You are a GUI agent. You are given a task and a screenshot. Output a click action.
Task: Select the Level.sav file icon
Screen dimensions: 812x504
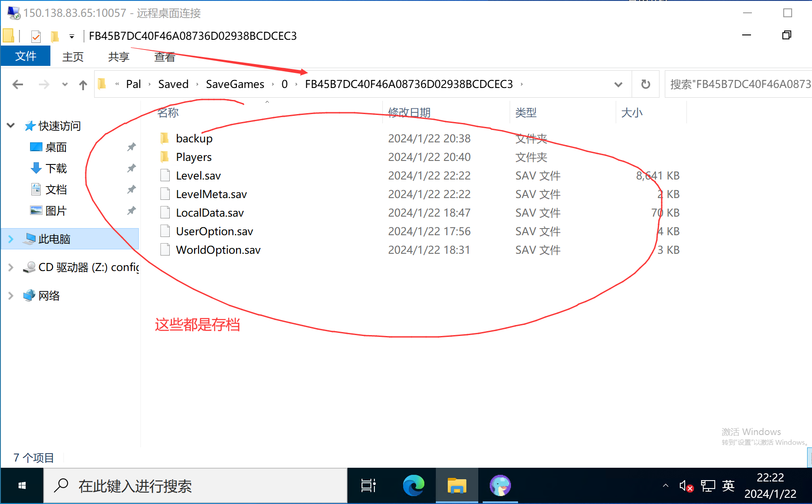165,176
